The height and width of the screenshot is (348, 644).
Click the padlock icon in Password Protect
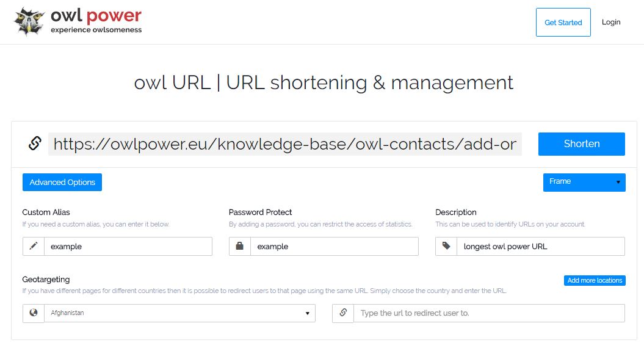239,246
